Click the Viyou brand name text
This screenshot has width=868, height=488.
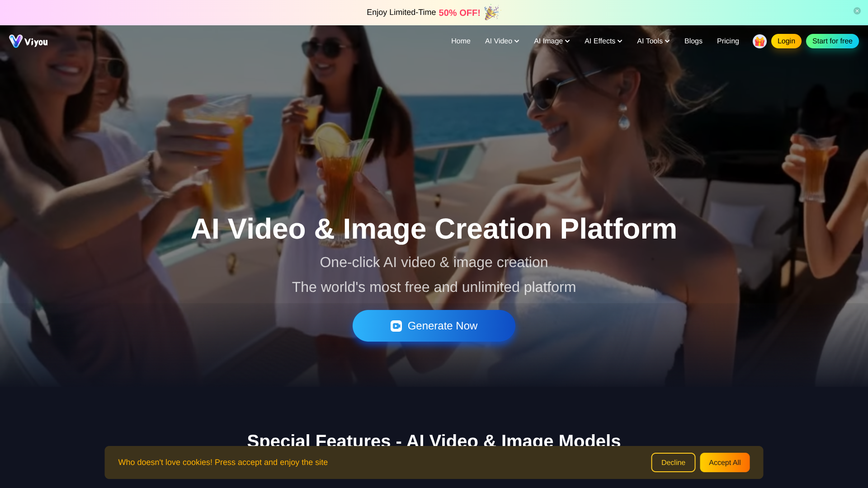pyautogui.click(x=37, y=42)
